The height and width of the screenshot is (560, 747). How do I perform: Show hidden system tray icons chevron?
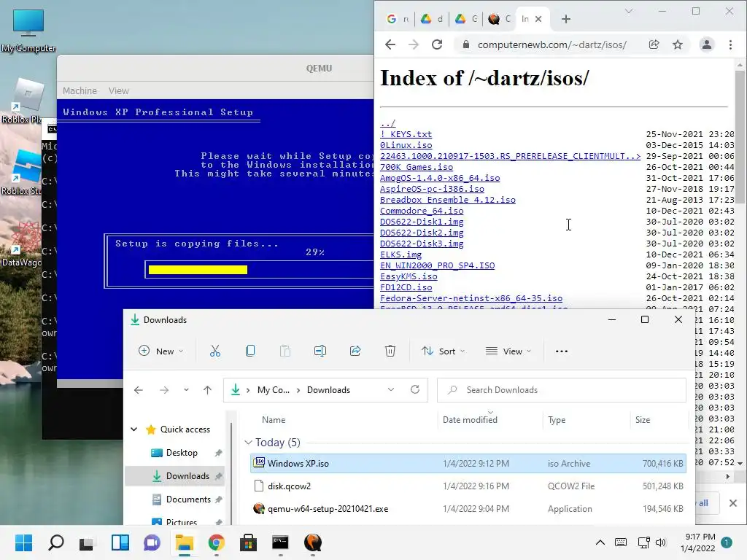[x=600, y=542]
